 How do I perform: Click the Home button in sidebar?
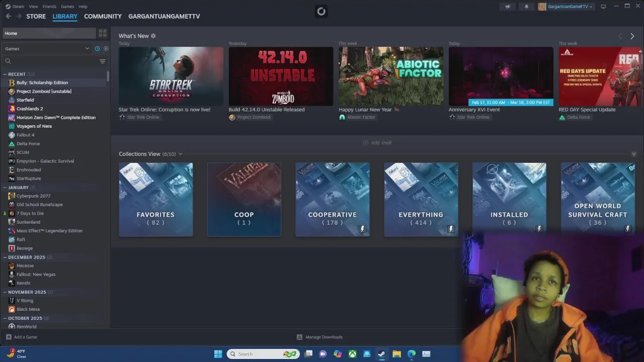point(49,33)
